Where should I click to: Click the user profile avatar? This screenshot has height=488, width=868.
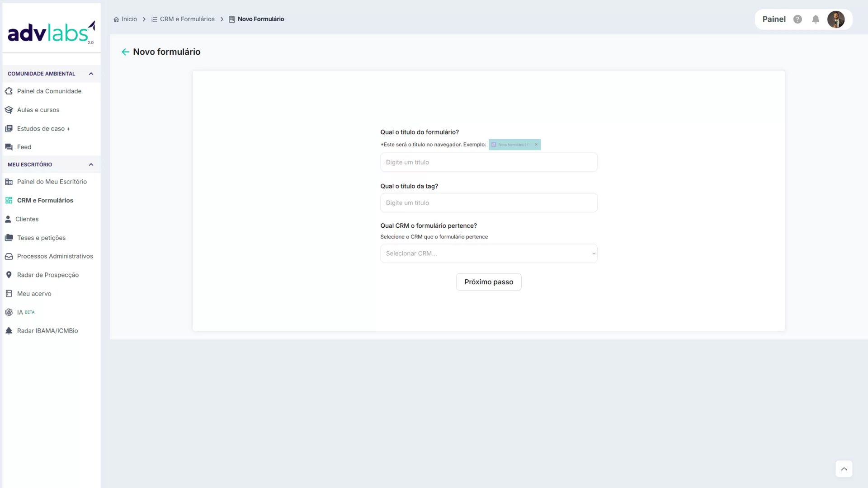pyautogui.click(x=836, y=19)
